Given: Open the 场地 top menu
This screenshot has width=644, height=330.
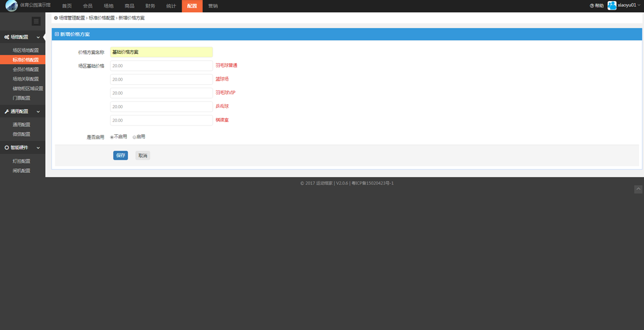Looking at the screenshot, I should pyautogui.click(x=109, y=6).
